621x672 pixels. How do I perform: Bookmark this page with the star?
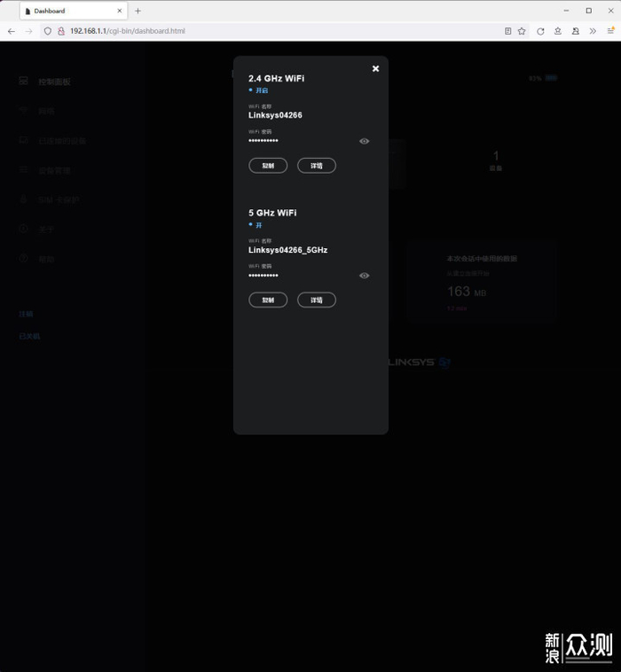[x=522, y=31]
